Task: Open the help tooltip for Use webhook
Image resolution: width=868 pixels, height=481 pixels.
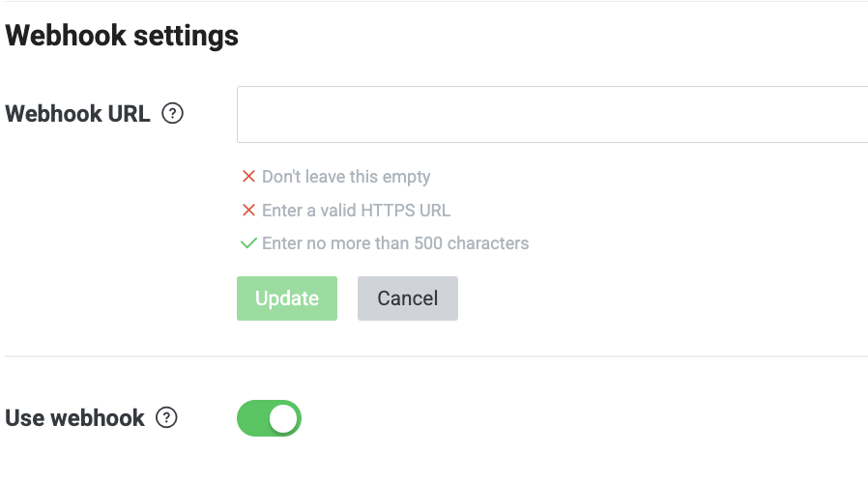Action: click(x=167, y=418)
